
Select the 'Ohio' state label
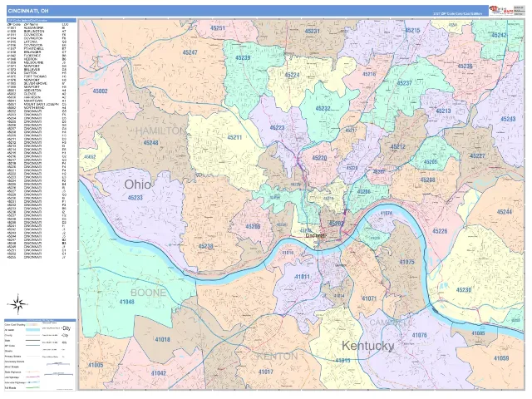click(x=137, y=185)
